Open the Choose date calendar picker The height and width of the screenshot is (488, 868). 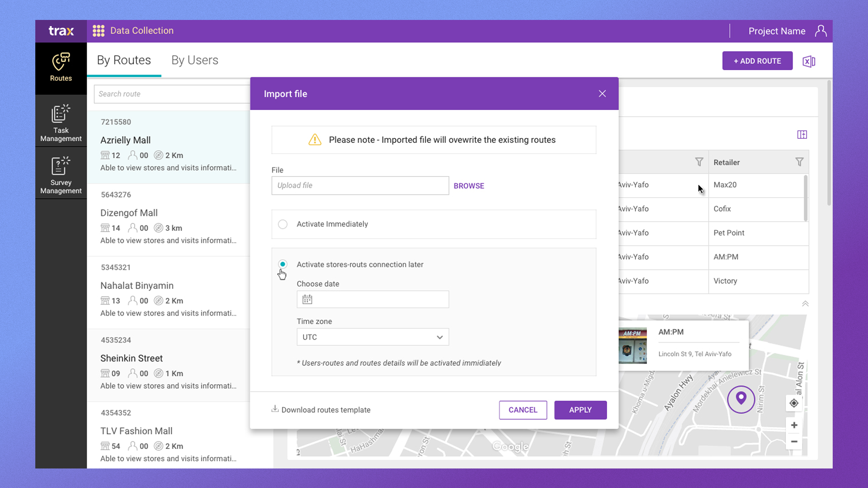307,299
